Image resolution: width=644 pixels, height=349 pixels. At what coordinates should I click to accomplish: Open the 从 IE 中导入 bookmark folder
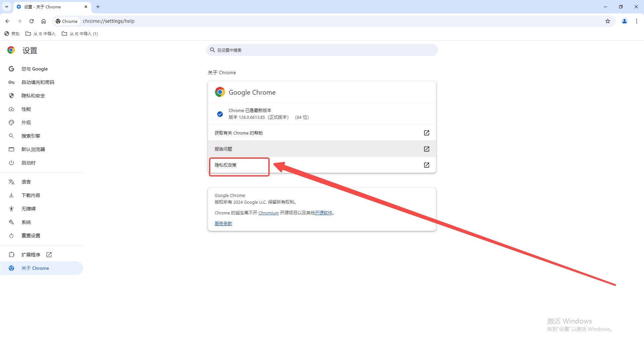41,34
